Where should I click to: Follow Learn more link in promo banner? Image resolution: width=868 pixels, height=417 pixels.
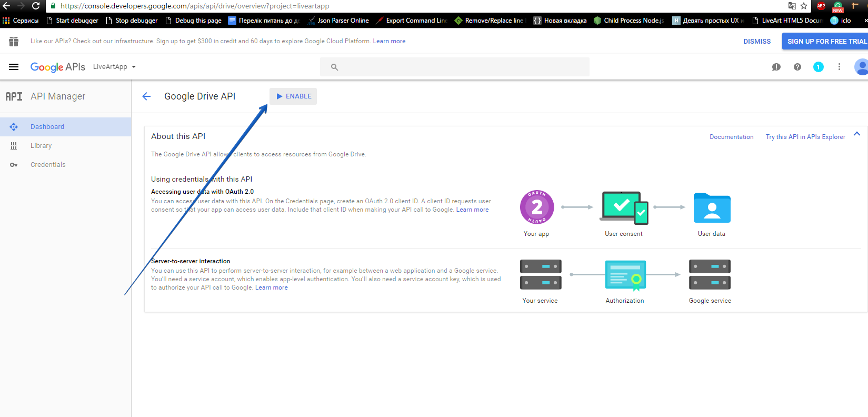coord(389,41)
